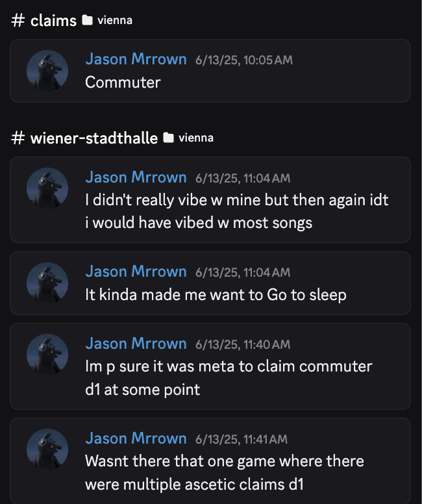Click the avatar on the "Commuter" message
422x504 pixels.
click(47, 71)
